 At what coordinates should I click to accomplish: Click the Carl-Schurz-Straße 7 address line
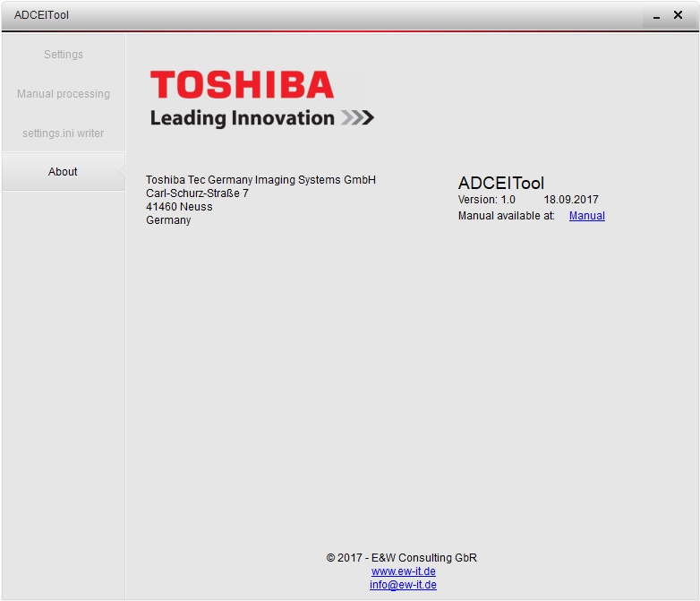(197, 193)
